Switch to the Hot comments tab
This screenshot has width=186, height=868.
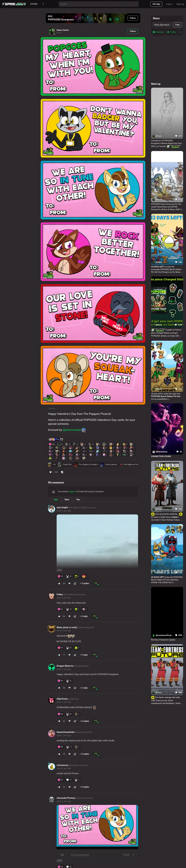56,499
